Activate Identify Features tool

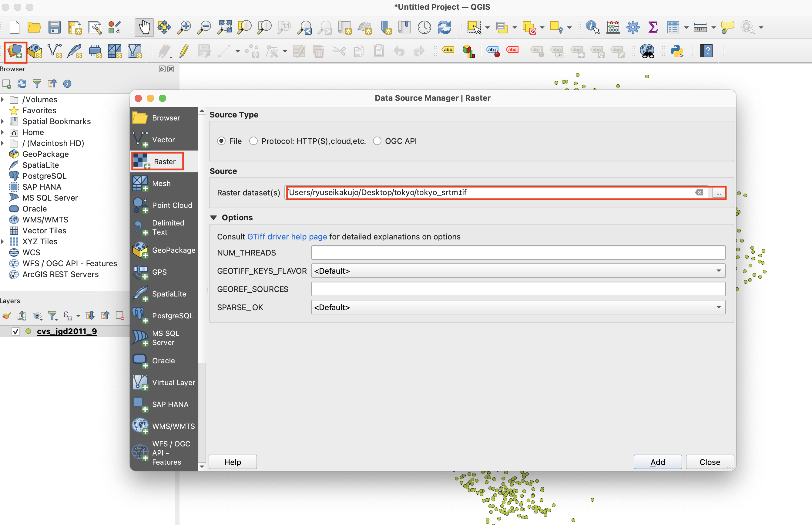[x=593, y=27]
